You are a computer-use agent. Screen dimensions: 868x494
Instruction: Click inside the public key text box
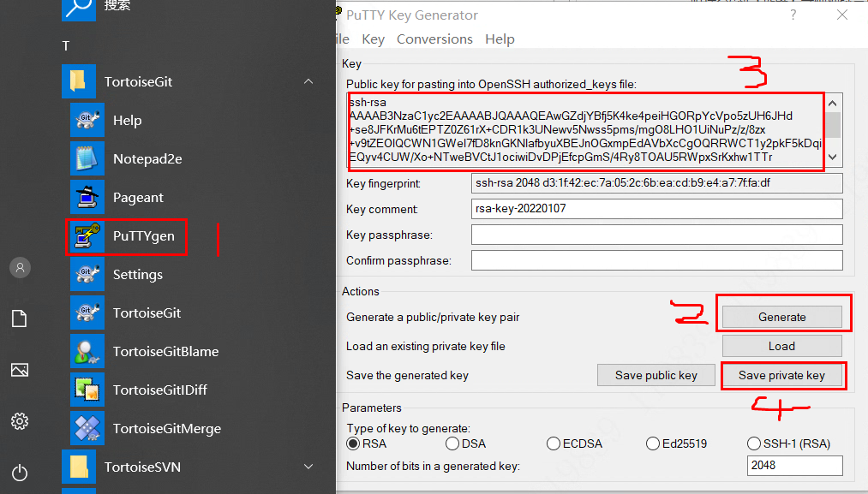[x=586, y=130]
